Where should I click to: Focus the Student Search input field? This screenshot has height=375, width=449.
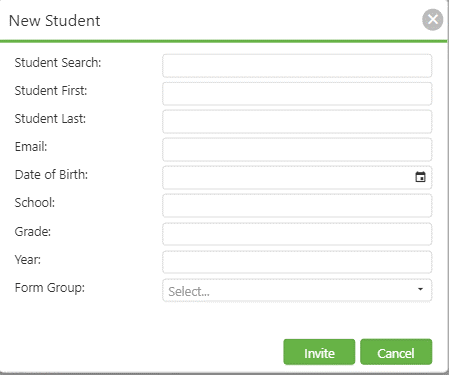click(x=297, y=66)
